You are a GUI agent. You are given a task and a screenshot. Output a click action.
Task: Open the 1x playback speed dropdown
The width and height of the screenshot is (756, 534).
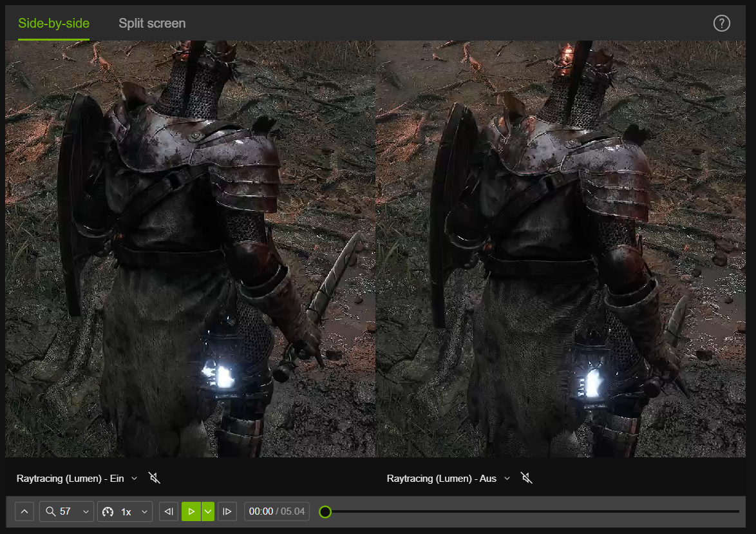126,511
